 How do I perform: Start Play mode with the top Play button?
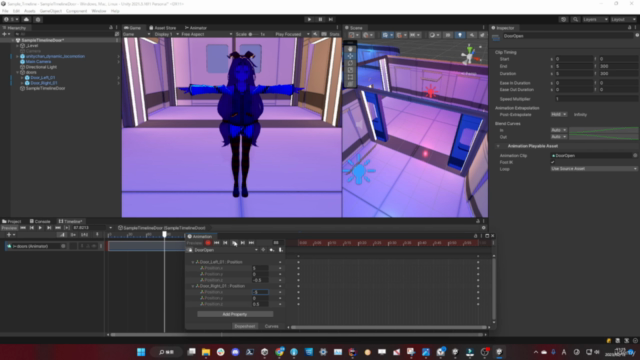click(x=309, y=19)
